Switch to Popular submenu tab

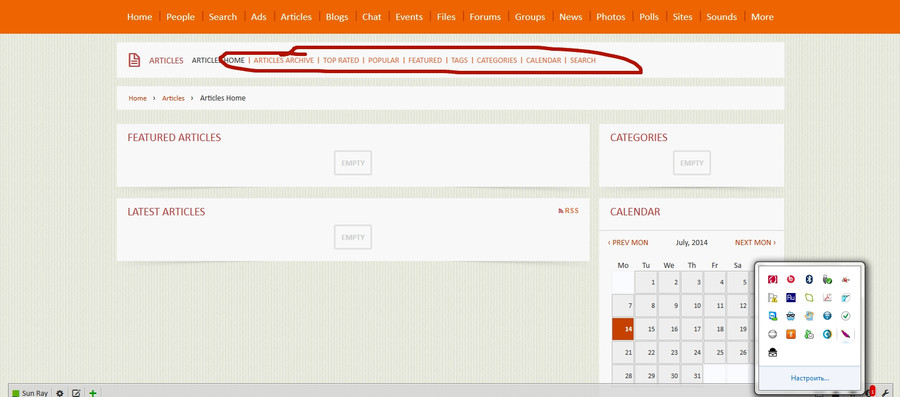pyautogui.click(x=383, y=60)
